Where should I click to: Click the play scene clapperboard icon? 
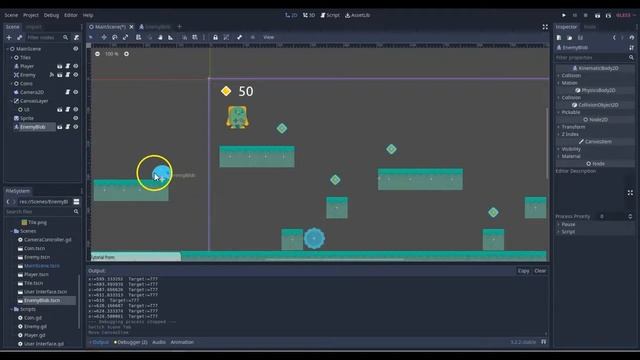597,15
